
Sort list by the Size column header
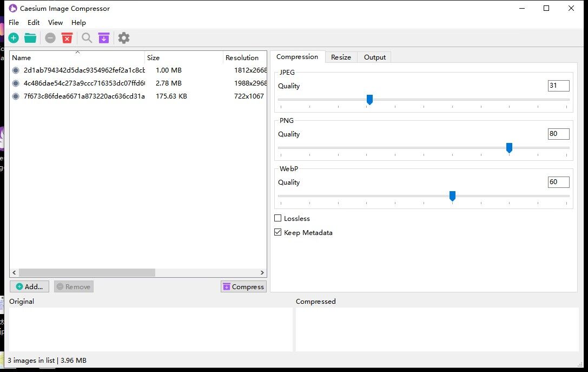coord(184,57)
